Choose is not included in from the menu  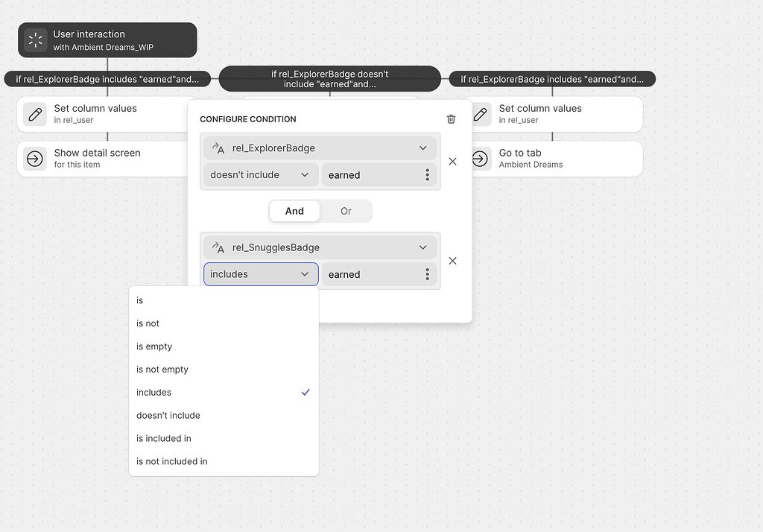[171, 461]
